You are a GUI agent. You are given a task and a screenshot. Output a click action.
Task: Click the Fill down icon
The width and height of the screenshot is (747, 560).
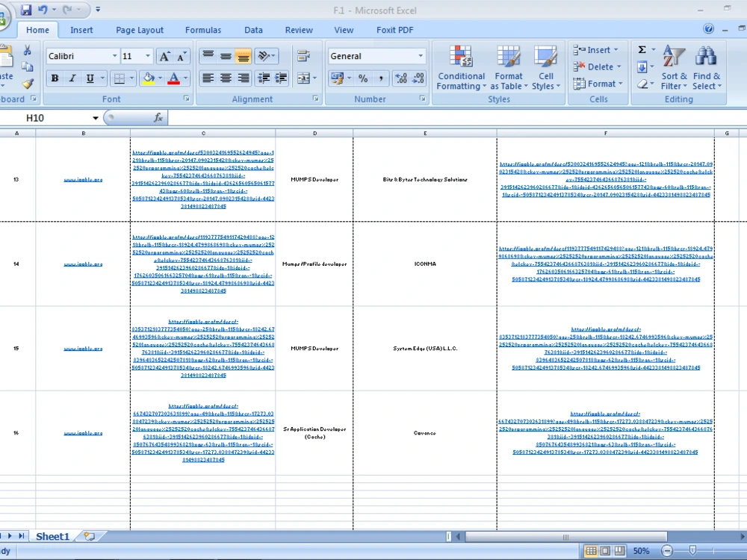point(642,66)
